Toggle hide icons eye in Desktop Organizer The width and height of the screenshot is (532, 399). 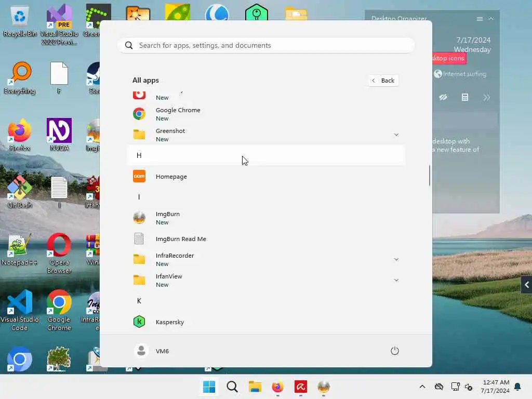[443, 98]
